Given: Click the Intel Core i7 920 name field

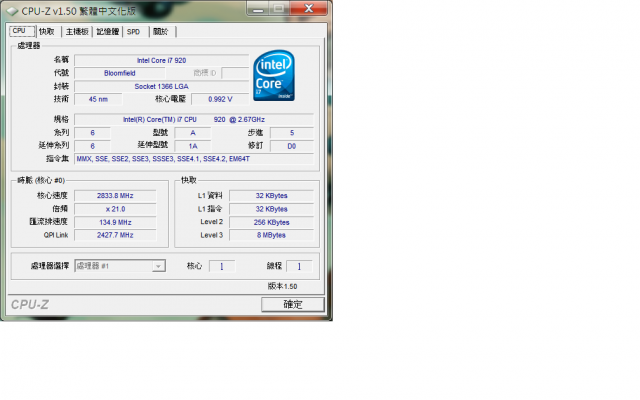Looking at the screenshot, I should click(x=162, y=60).
